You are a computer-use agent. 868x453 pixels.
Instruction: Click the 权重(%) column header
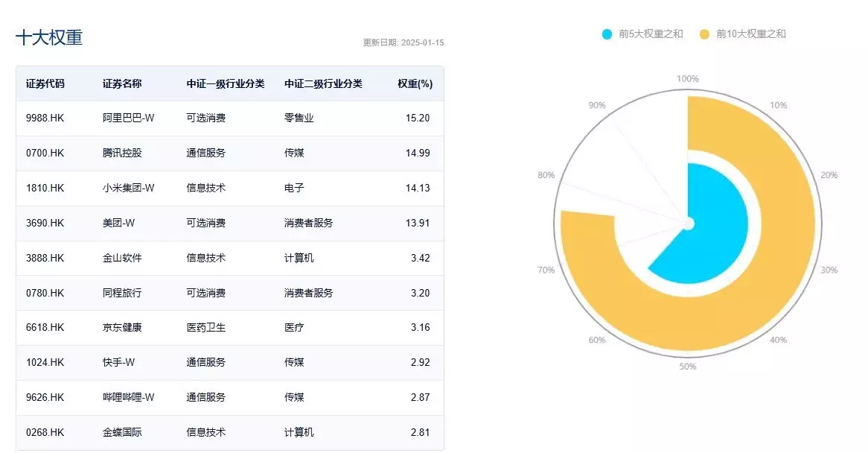tap(415, 83)
